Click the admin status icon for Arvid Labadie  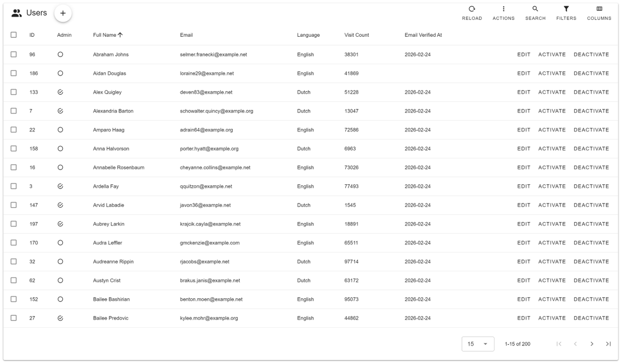click(x=60, y=205)
